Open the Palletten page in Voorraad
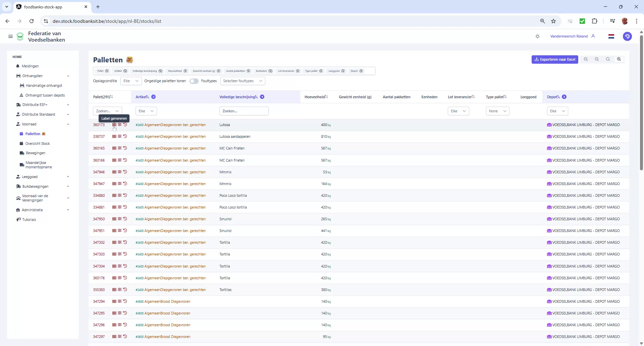 click(33, 133)
